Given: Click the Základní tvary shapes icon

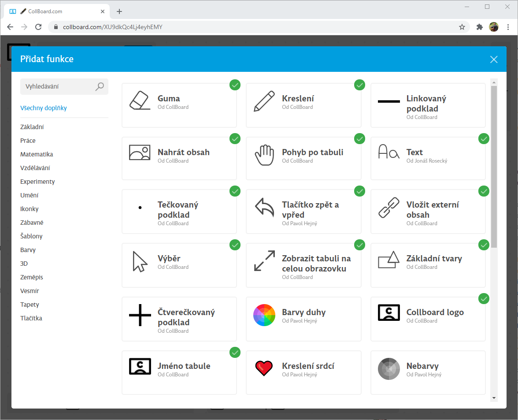Looking at the screenshot, I should tap(389, 260).
